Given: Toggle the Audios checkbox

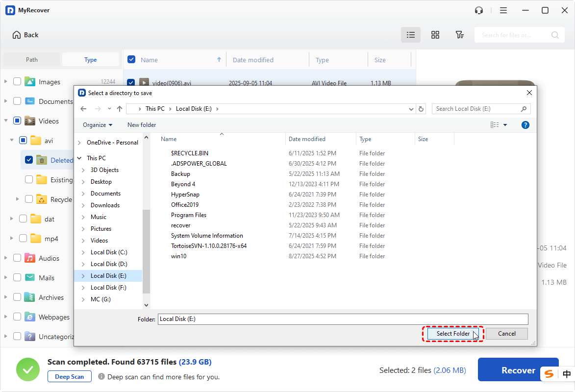Looking at the screenshot, I should [17, 258].
